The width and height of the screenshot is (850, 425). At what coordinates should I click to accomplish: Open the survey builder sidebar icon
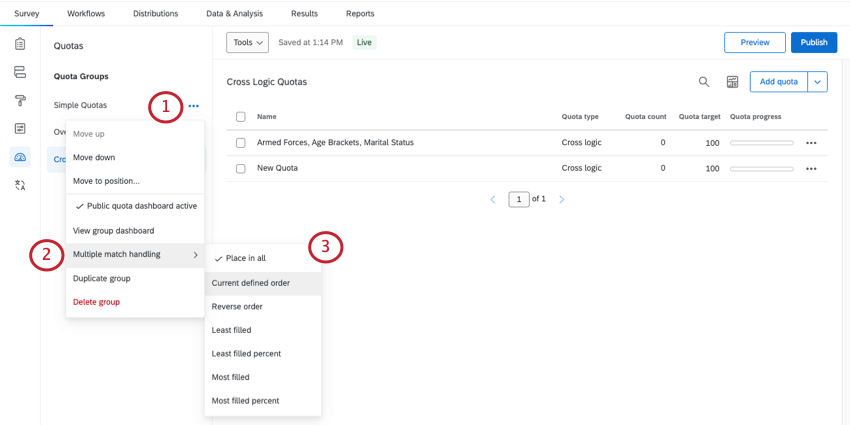click(x=20, y=44)
